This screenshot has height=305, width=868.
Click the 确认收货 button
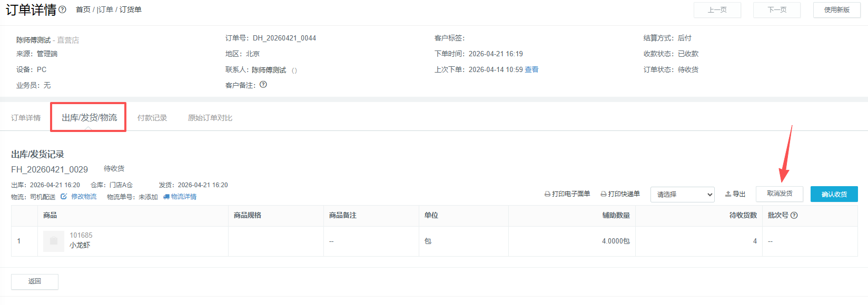(x=834, y=194)
